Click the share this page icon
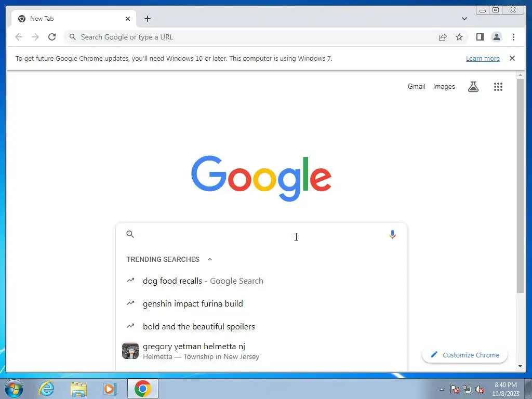 pos(443,37)
